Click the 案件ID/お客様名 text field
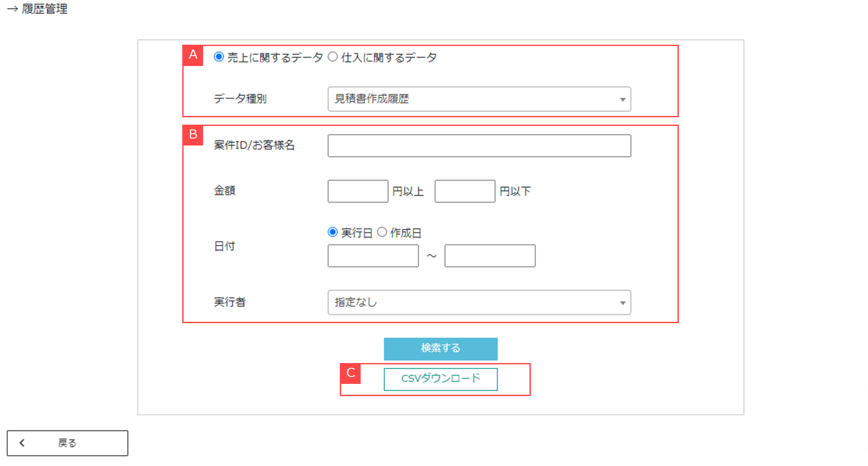This screenshot has height=466, width=868. (479, 145)
